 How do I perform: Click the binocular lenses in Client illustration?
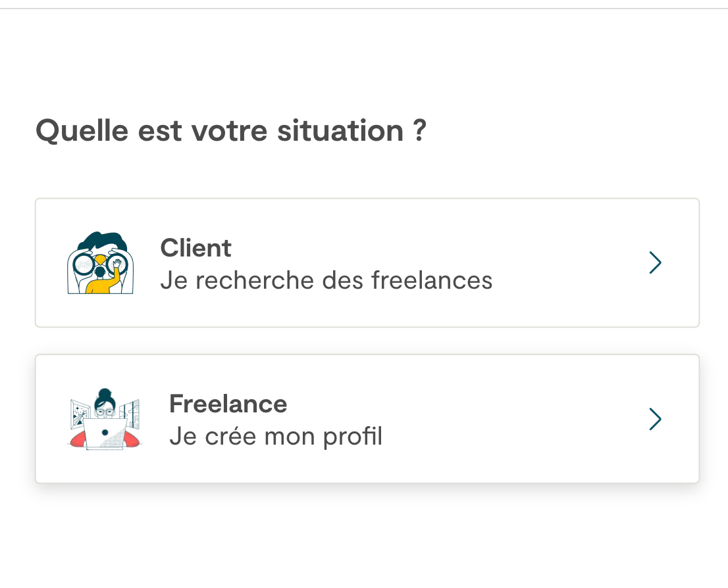(84, 266)
